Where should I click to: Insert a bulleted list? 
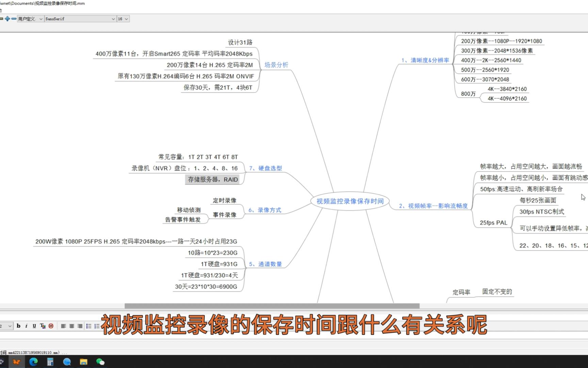[x=88, y=326]
